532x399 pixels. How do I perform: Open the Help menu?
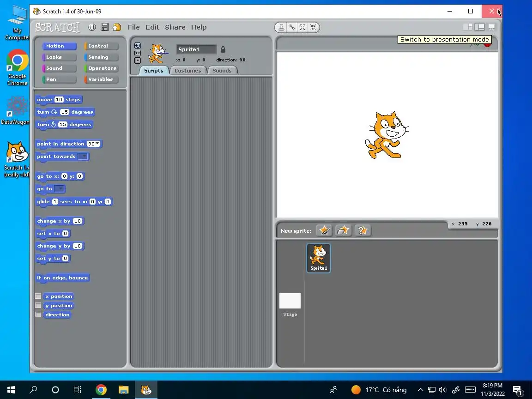pyautogui.click(x=199, y=27)
